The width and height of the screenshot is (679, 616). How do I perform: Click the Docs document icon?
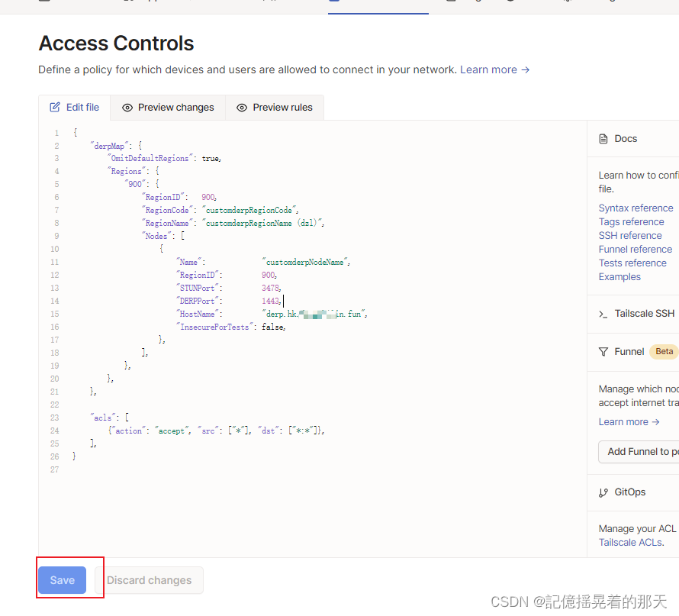point(603,139)
